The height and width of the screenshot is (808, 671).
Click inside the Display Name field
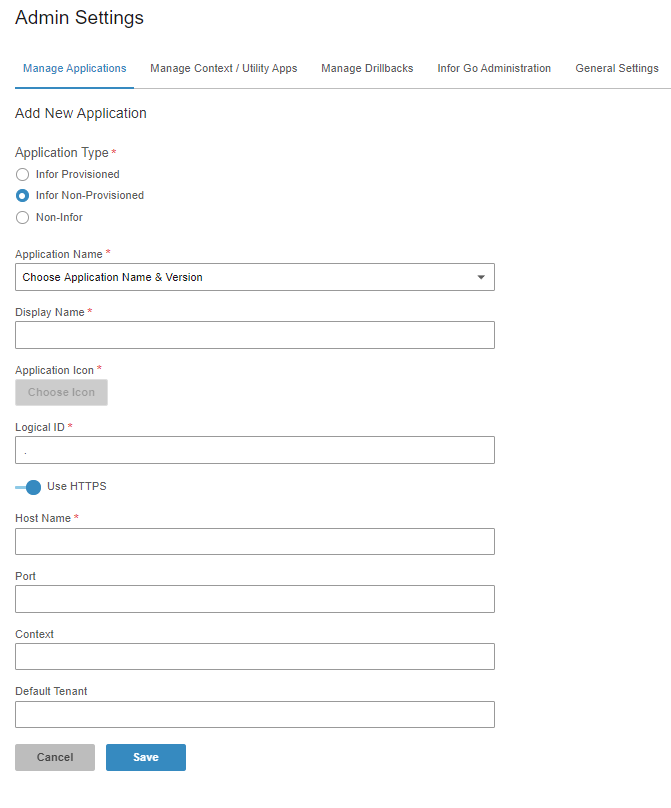tap(255, 335)
